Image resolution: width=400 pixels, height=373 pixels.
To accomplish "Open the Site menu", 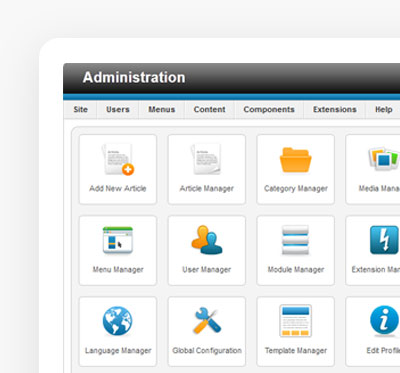I will coord(80,109).
